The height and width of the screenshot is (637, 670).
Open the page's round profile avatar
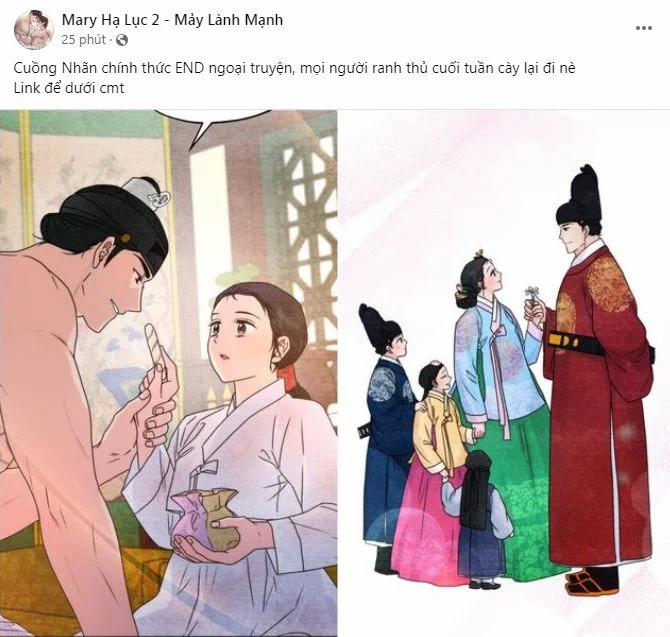coord(34,30)
